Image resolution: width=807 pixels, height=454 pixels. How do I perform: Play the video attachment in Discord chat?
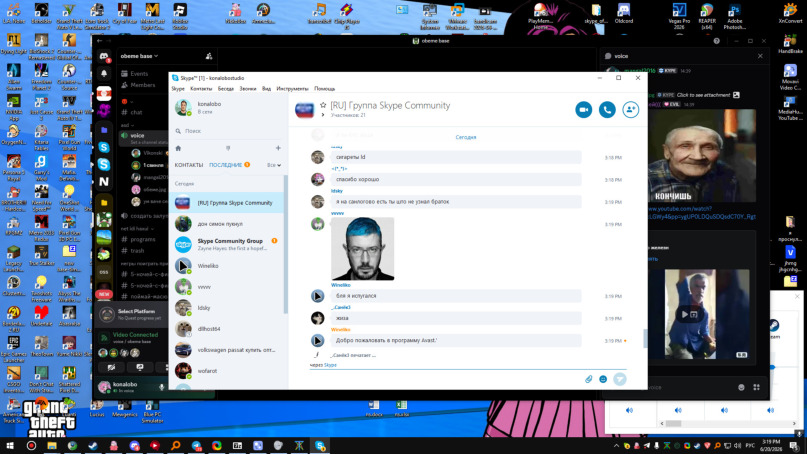[690, 314]
